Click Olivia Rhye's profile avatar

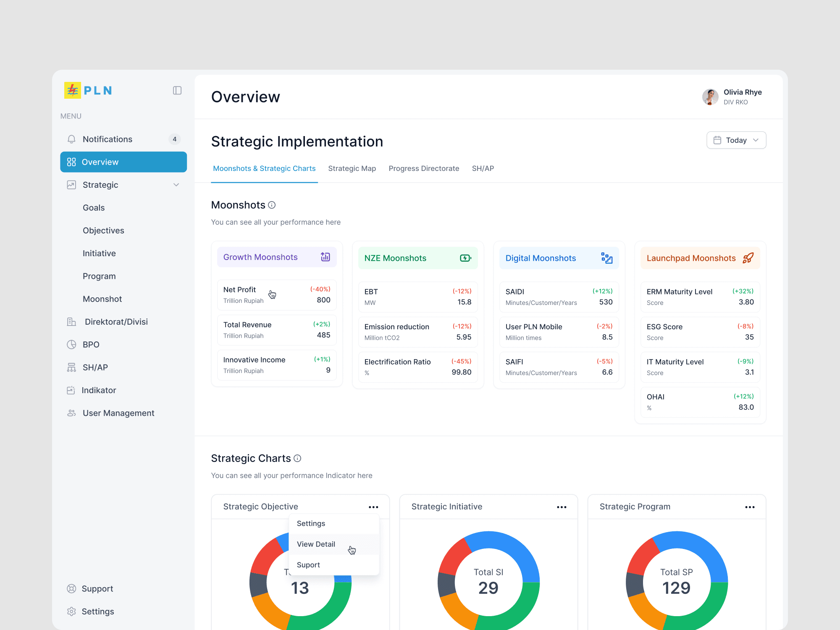pyautogui.click(x=710, y=97)
